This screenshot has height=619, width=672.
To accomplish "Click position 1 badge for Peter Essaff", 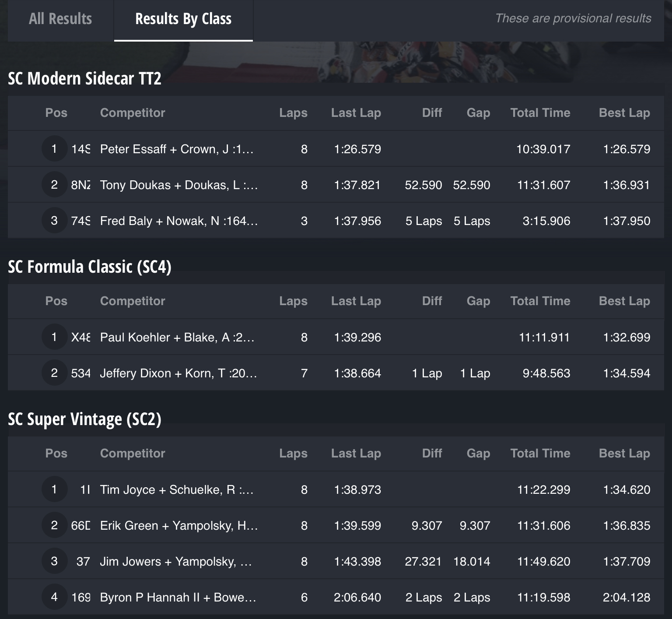I will (54, 149).
